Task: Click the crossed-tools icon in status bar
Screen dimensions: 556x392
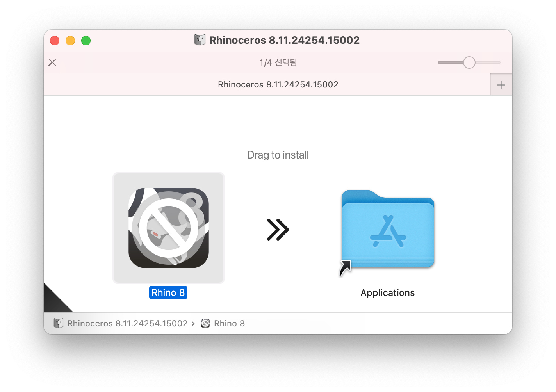Action: coord(52,62)
